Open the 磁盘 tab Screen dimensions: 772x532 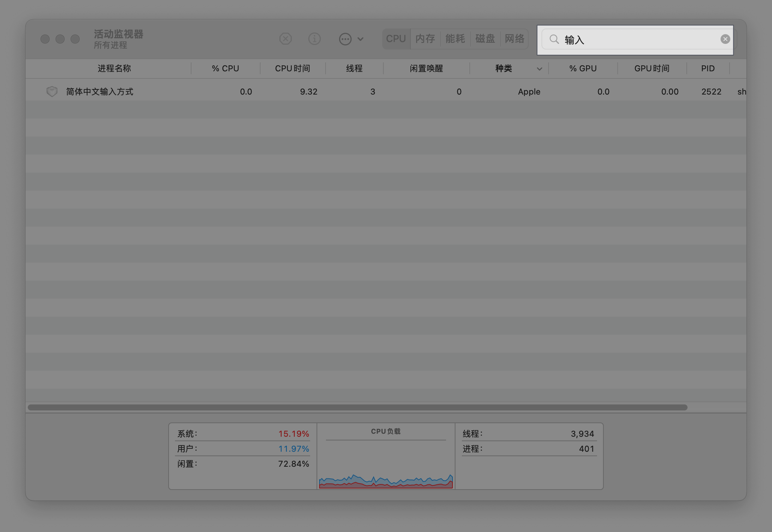(x=485, y=39)
